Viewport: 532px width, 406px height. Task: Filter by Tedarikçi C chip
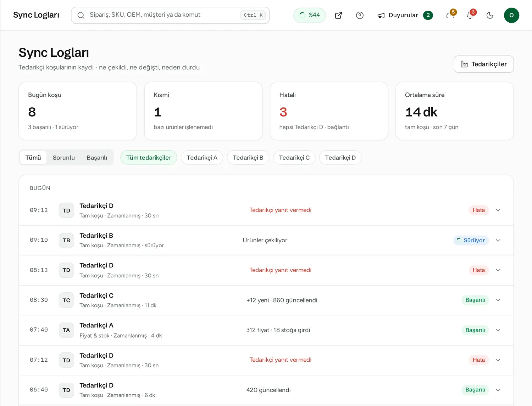294,158
